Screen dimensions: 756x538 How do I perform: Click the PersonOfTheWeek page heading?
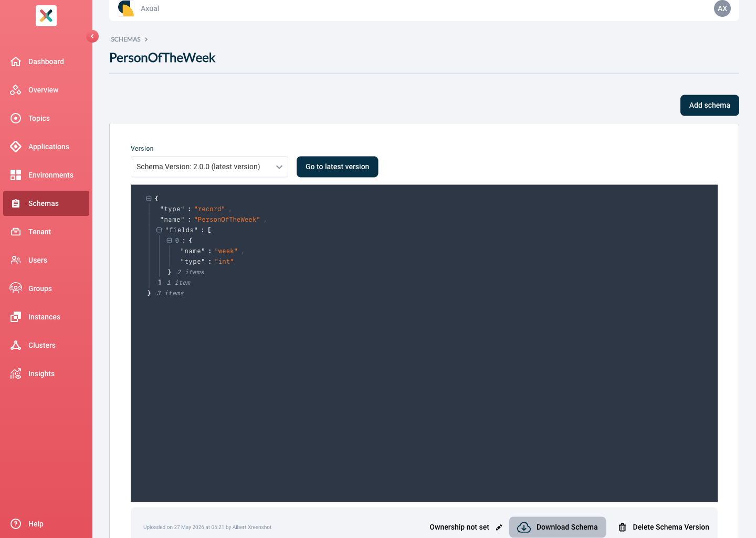[x=162, y=58]
